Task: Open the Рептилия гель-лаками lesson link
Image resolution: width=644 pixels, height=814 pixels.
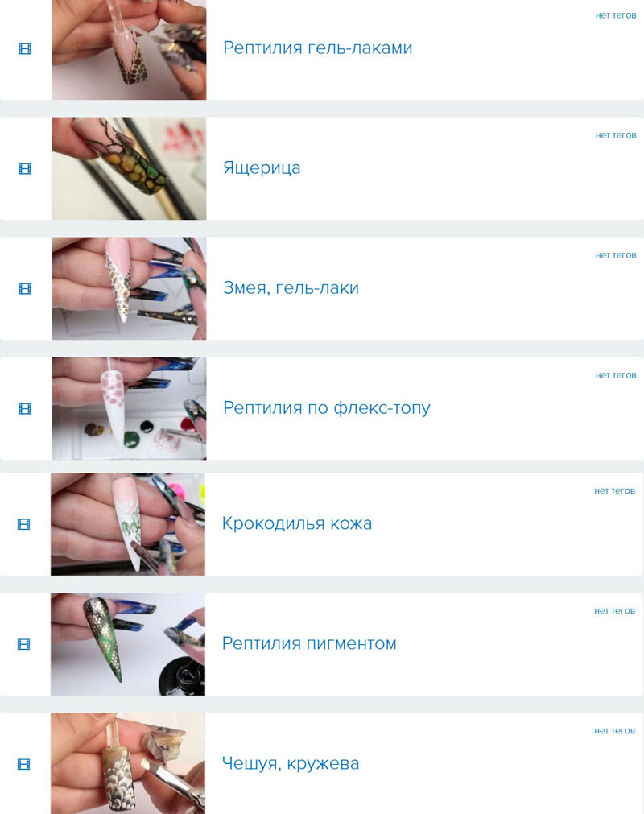Action: (318, 48)
